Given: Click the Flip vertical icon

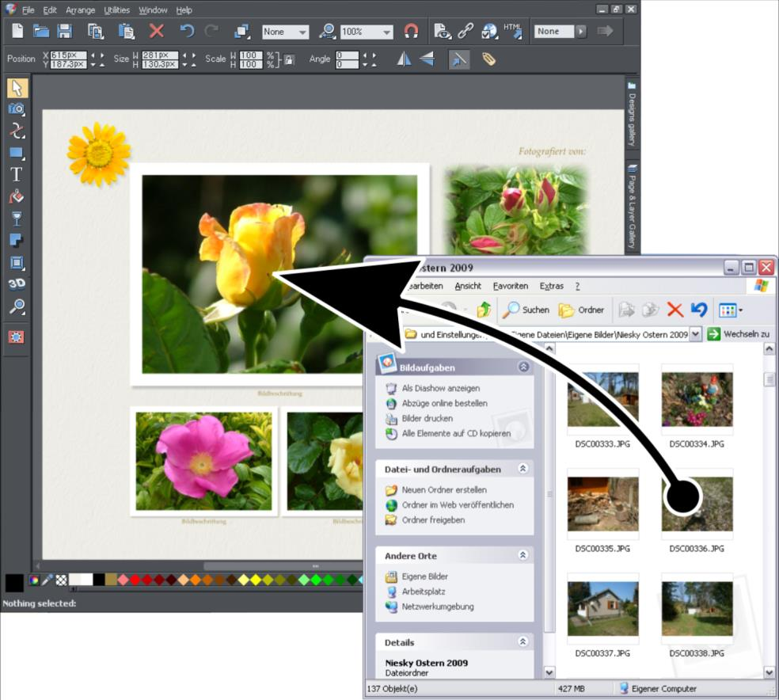Looking at the screenshot, I should [427, 59].
